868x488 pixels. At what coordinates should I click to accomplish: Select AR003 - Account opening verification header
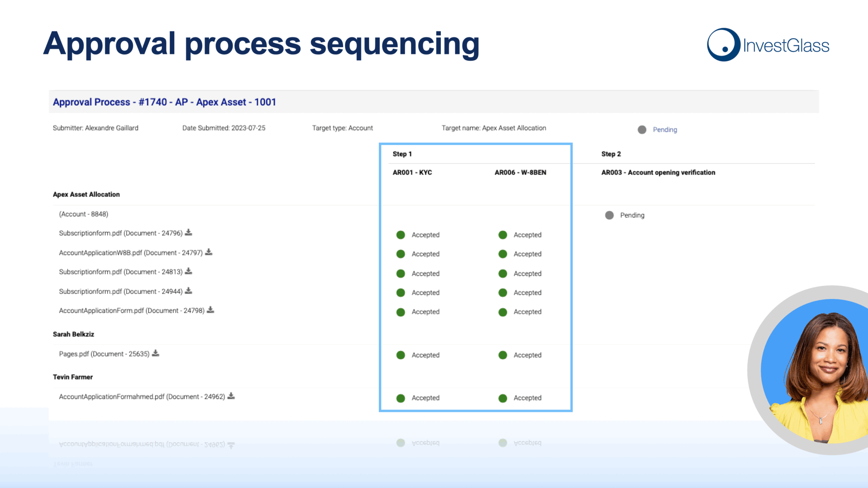[x=658, y=172]
